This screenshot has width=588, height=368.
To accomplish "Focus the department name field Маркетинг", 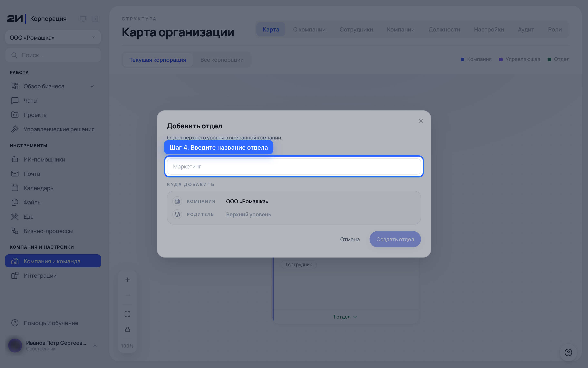I will [294, 166].
